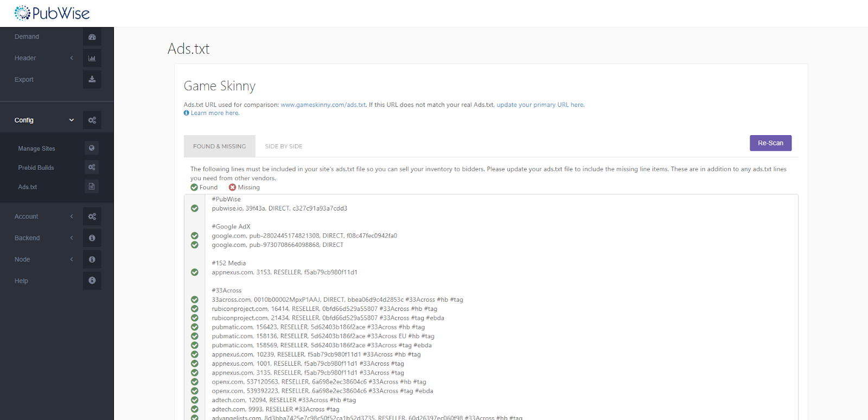
Task: Click the Config gears icon
Action: pyautogui.click(x=92, y=120)
